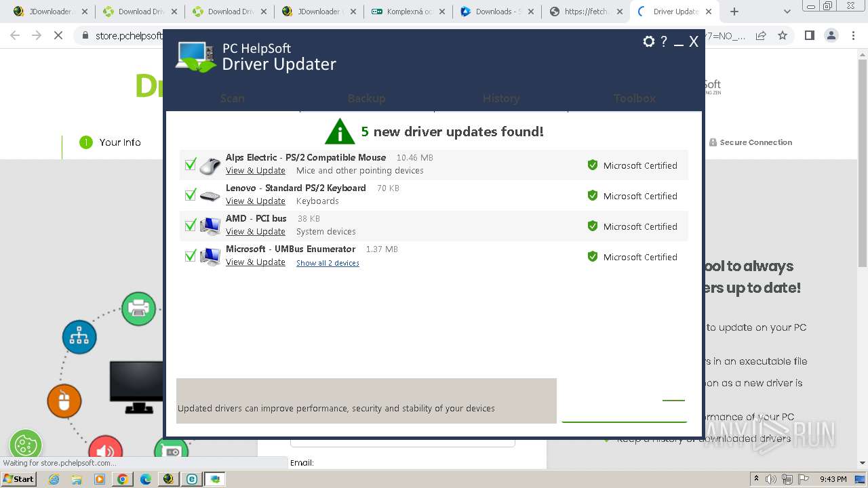
Task: Open a new browser tab
Action: [x=734, y=12]
